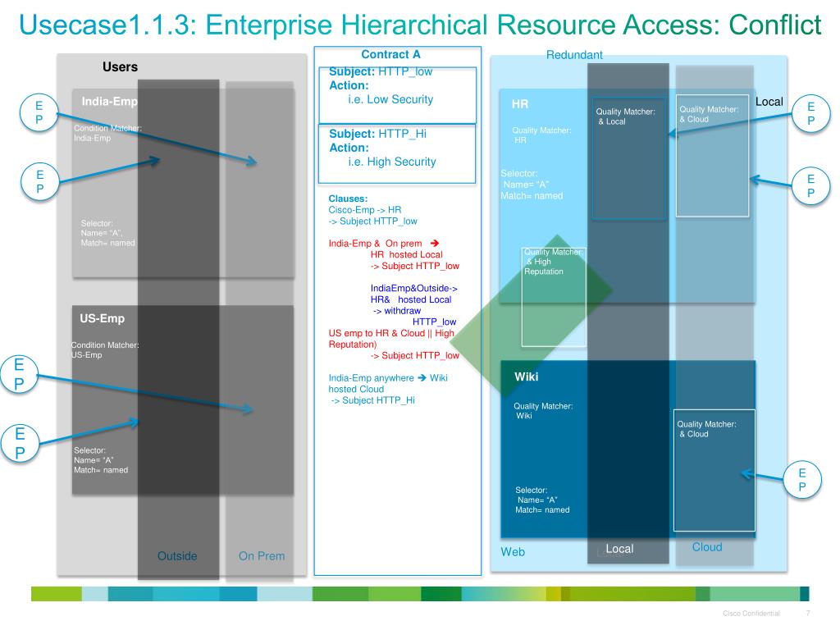Viewport: 840px width, 630px height.
Task: Select the 'HR' resource title
Action: [519, 104]
